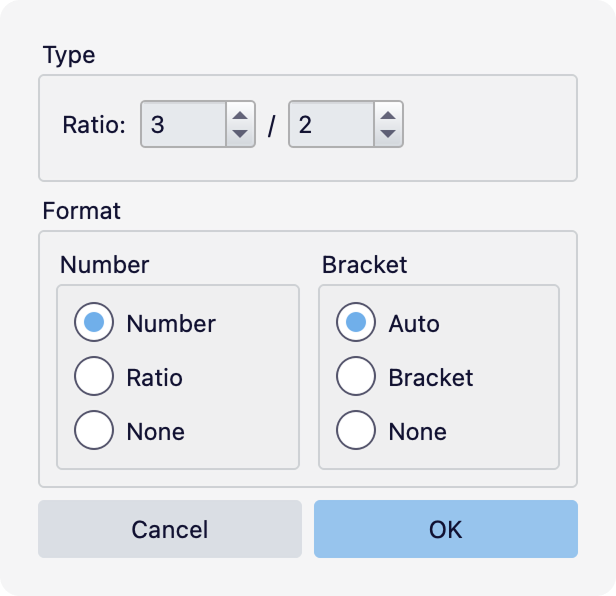Click the None label in Bracket group

(417, 432)
